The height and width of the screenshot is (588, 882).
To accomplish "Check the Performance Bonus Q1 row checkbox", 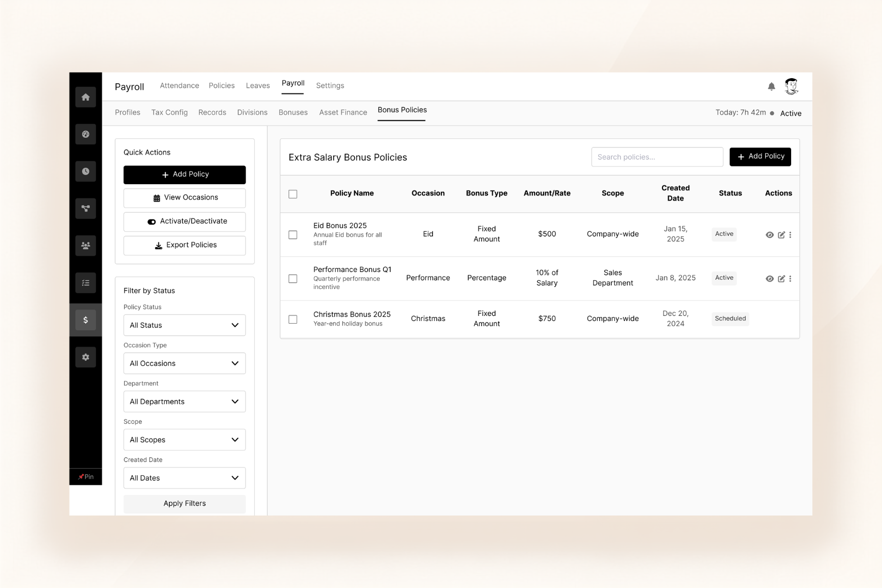I will pyautogui.click(x=293, y=279).
